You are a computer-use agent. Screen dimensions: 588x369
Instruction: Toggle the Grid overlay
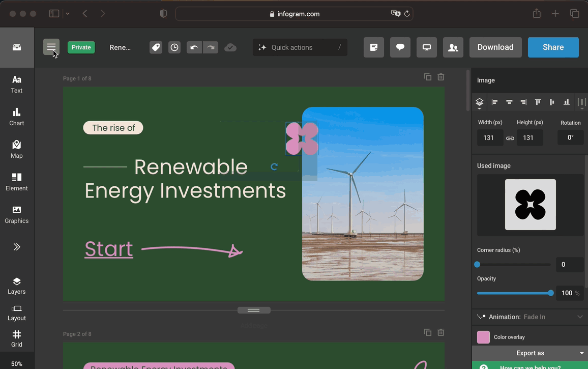[x=16, y=338]
